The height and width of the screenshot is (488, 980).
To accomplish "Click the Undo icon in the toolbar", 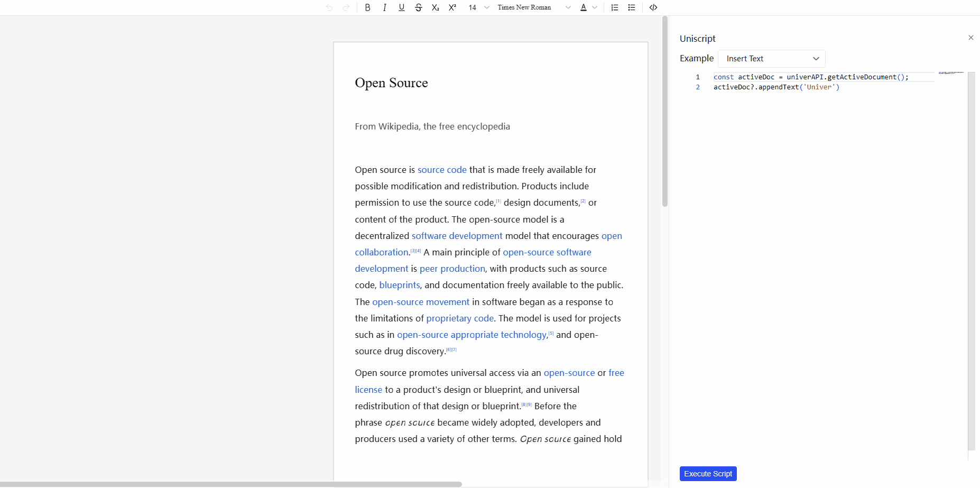I will click(x=329, y=7).
